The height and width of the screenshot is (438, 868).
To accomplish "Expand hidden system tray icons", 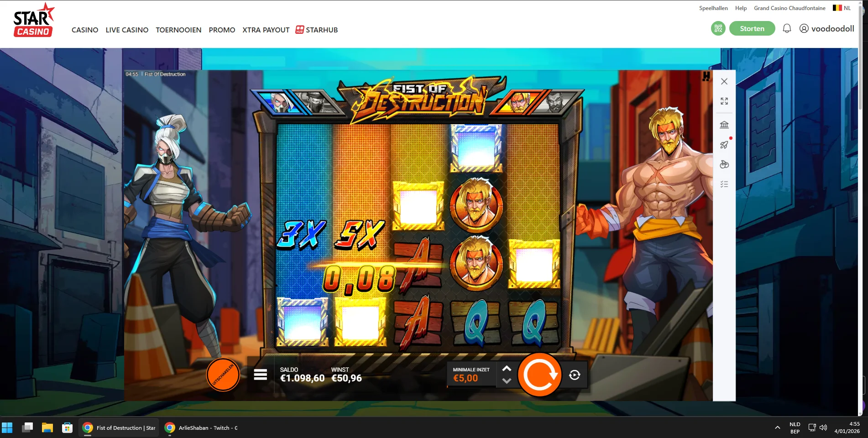I will [777, 427].
